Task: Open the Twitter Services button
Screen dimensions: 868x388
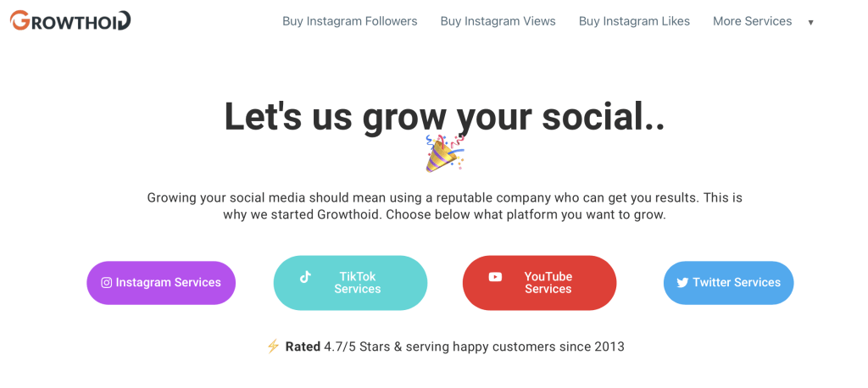Action: (728, 283)
